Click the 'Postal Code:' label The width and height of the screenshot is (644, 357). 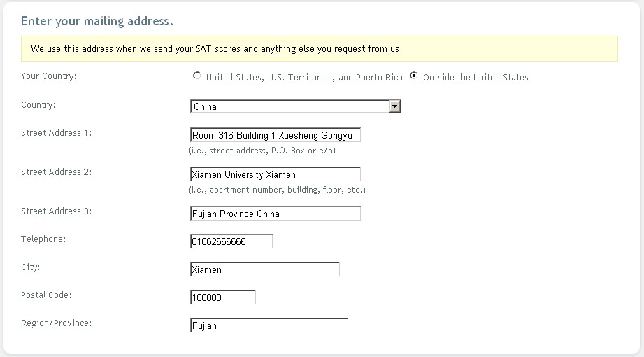(46, 295)
